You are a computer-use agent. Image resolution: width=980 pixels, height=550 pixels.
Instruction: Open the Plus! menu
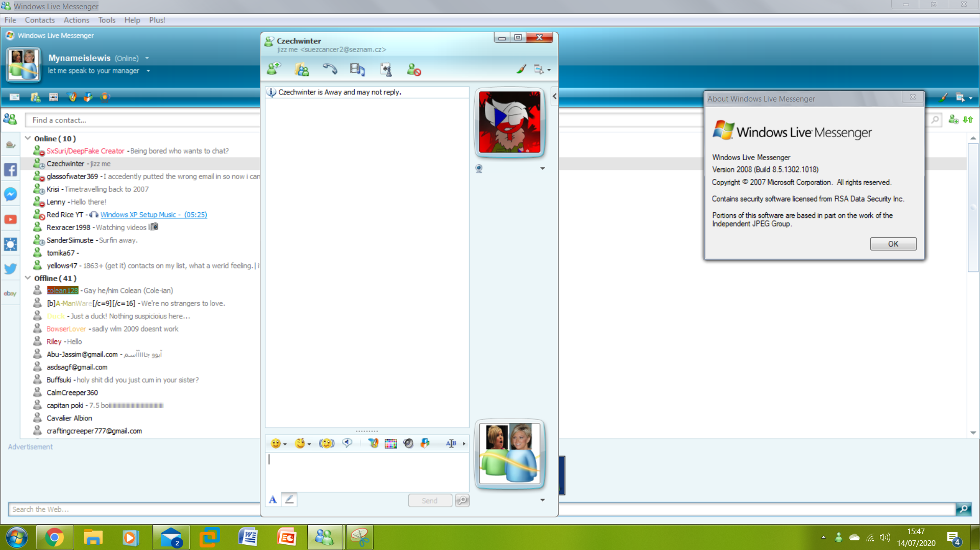point(157,20)
